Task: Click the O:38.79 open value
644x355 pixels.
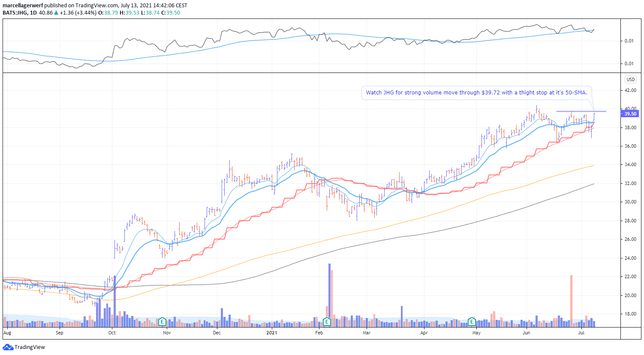Action: pyautogui.click(x=108, y=13)
